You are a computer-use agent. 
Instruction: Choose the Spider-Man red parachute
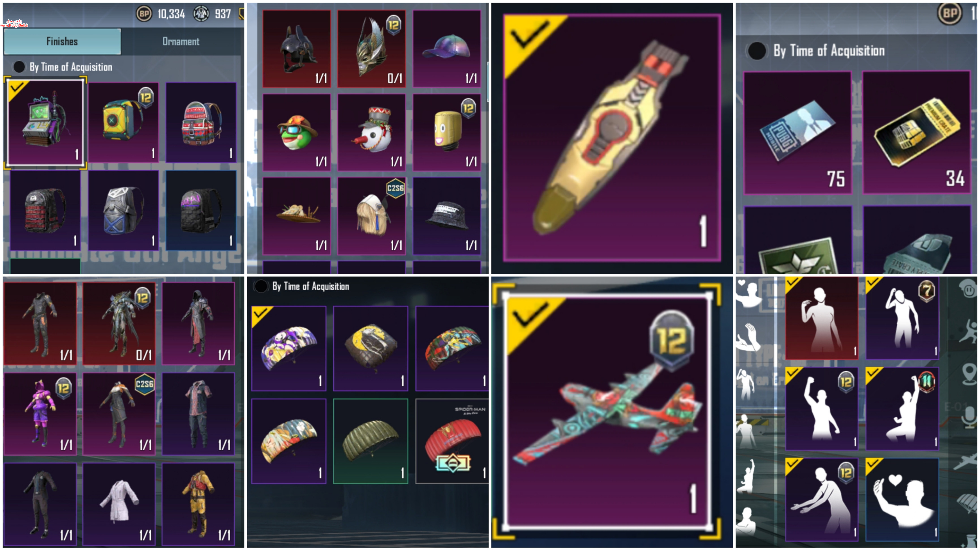(x=452, y=441)
